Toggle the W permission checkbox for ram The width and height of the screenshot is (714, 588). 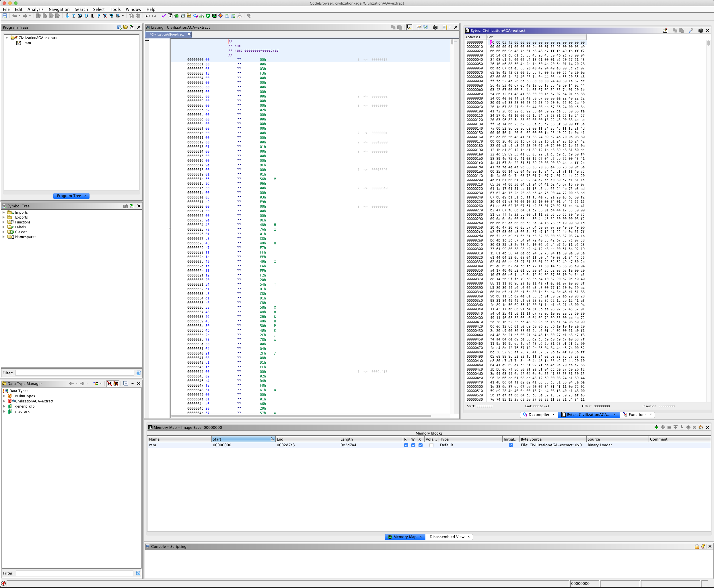(x=413, y=445)
